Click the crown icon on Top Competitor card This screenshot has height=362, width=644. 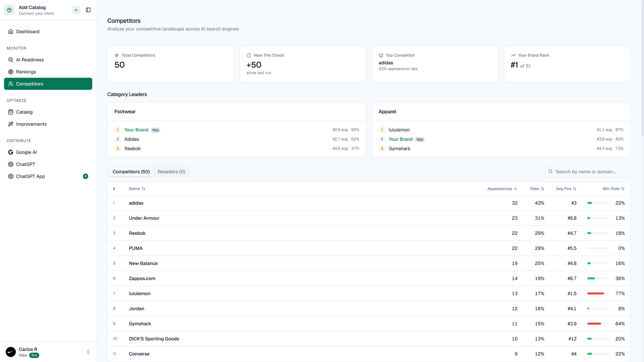coord(381,55)
